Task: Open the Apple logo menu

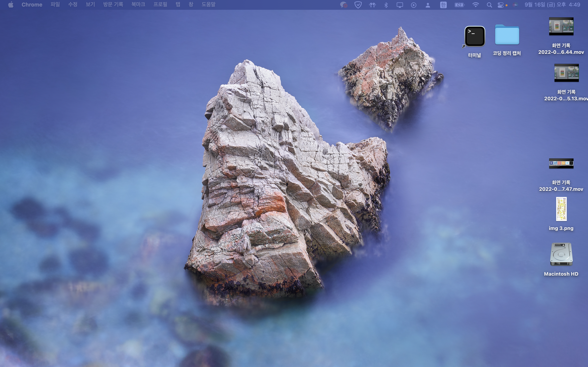Action: [11, 4]
